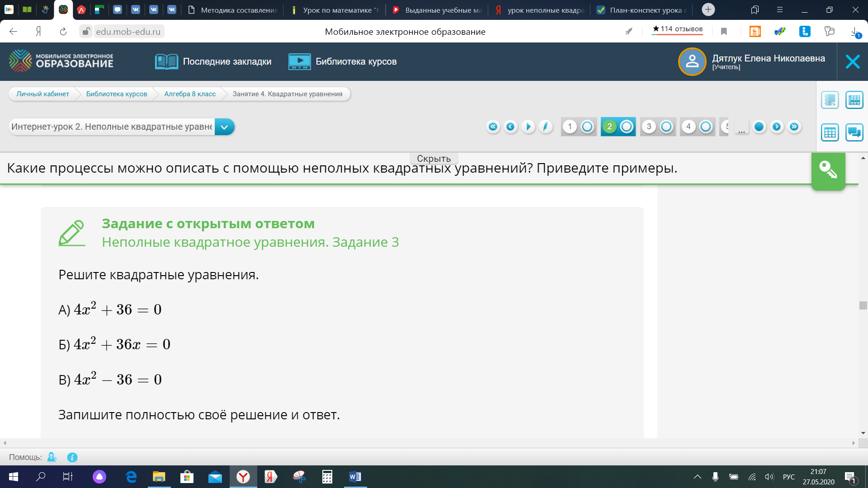Expand the Интернет-урок 2 lesson dropdown

224,127
